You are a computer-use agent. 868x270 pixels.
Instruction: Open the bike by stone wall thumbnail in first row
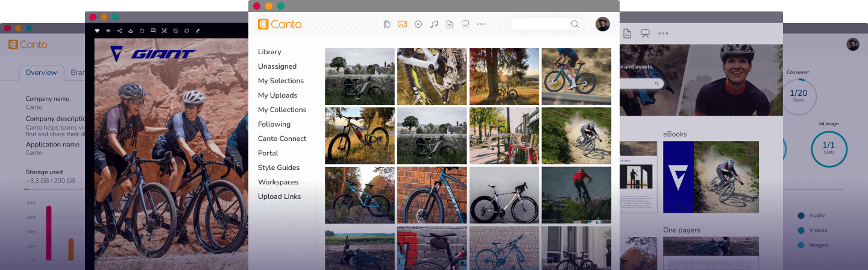(360, 77)
